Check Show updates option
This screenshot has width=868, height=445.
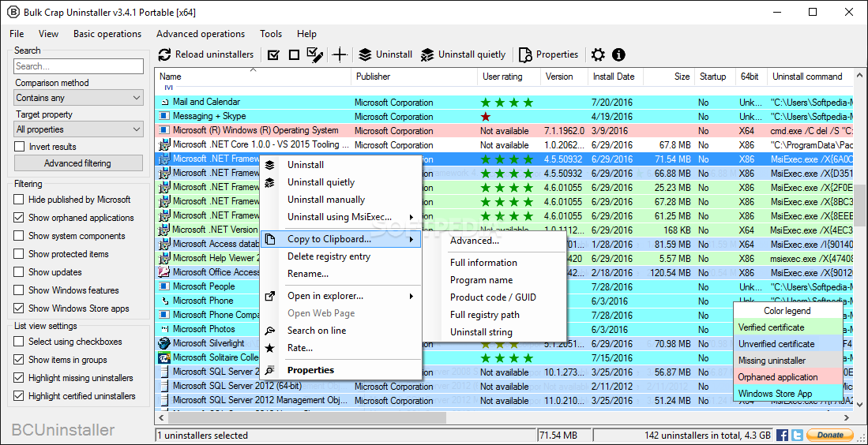point(19,272)
